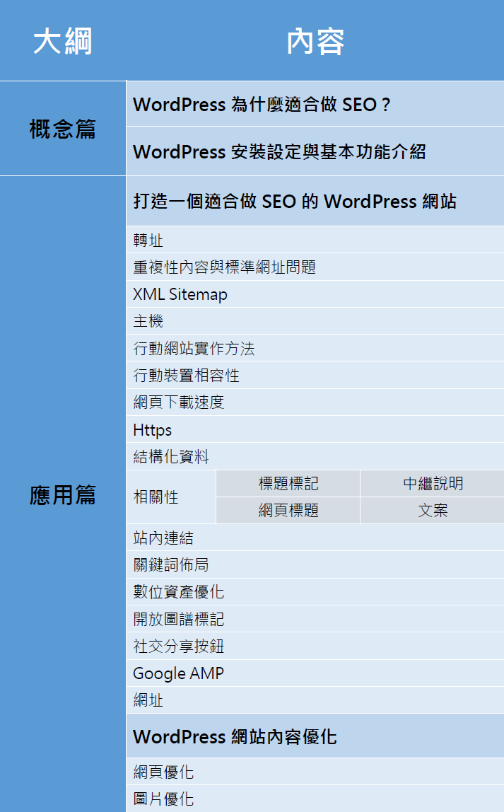Image resolution: width=504 pixels, height=812 pixels.
Task: Select the 應用篇 section cell
Action: point(63,494)
